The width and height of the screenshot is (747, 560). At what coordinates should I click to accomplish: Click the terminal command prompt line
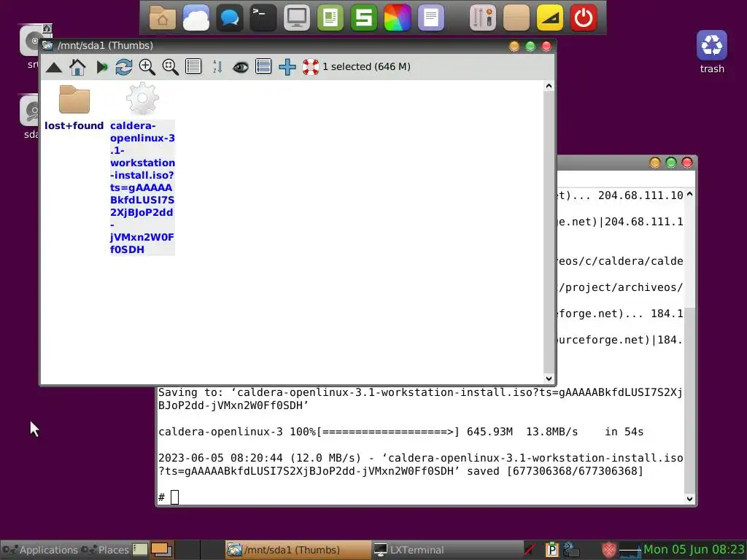(x=420, y=497)
